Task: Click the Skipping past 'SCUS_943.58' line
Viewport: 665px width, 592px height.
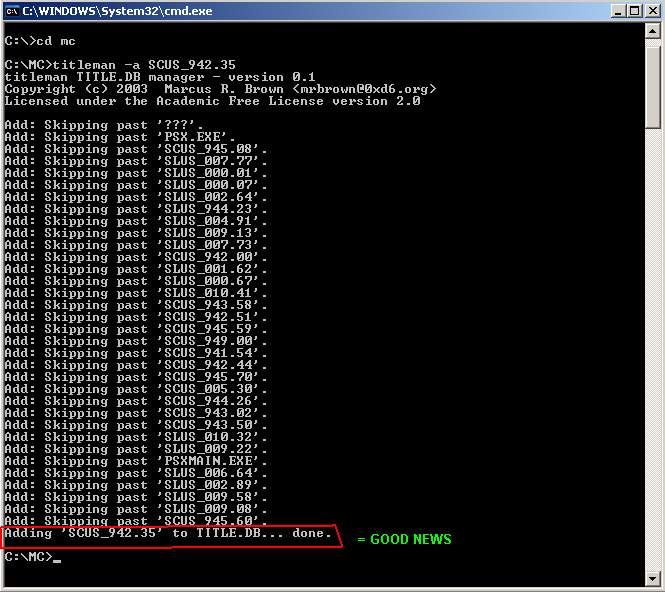Action: click(136, 305)
